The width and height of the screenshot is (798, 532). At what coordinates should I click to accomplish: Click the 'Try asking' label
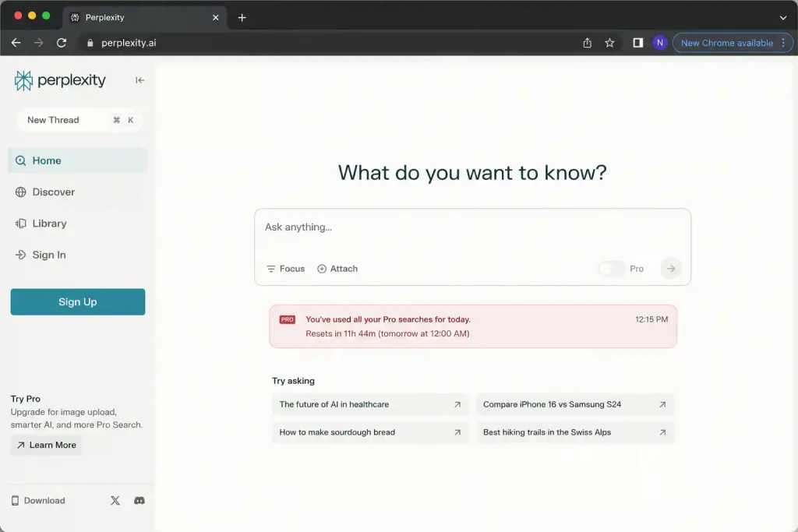click(x=293, y=381)
